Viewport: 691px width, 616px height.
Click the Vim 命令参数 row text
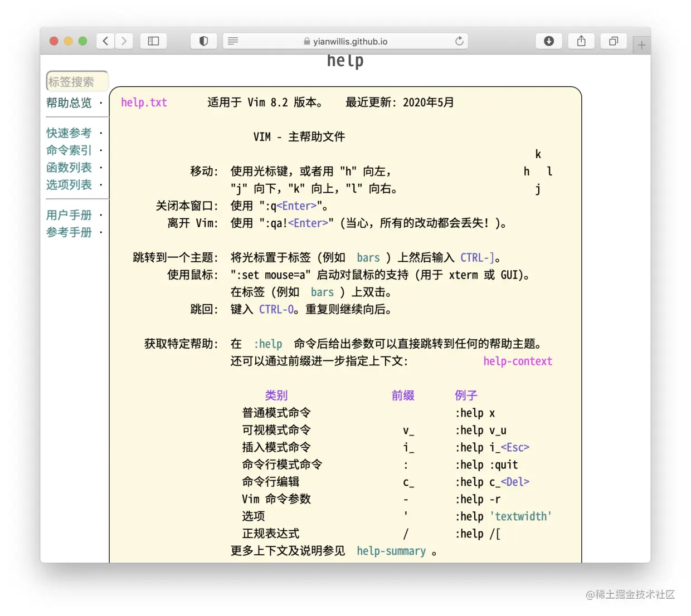pos(276,500)
